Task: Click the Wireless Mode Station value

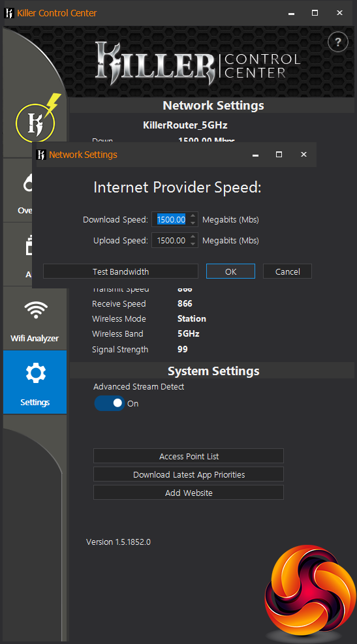Action: [191, 318]
